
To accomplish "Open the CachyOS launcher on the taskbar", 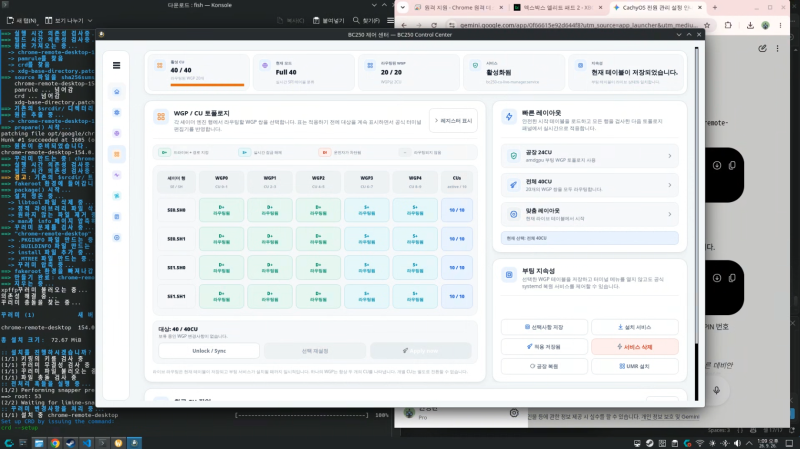I will (x=9, y=443).
